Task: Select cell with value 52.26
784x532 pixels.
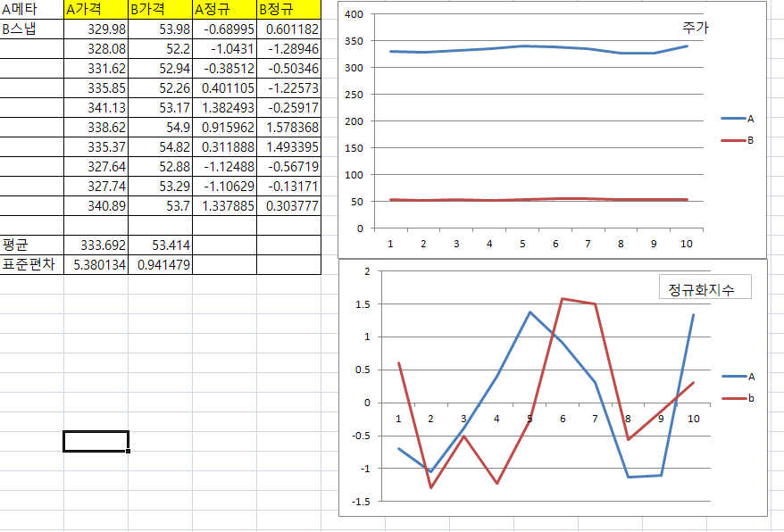Action: click(x=160, y=88)
